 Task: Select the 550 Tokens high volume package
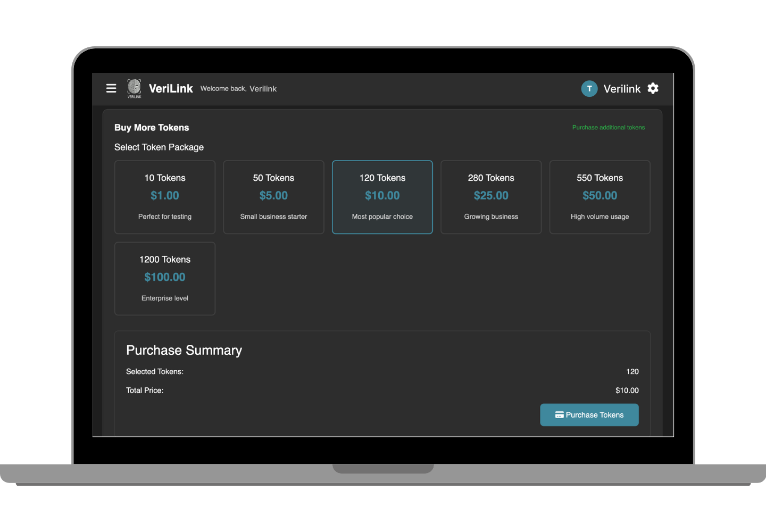pyautogui.click(x=600, y=197)
